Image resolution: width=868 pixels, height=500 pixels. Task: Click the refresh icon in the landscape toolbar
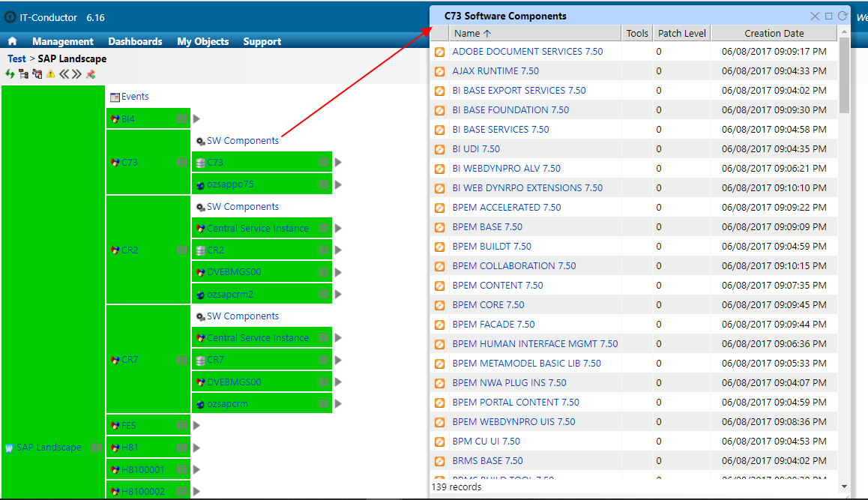click(x=10, y=73)
